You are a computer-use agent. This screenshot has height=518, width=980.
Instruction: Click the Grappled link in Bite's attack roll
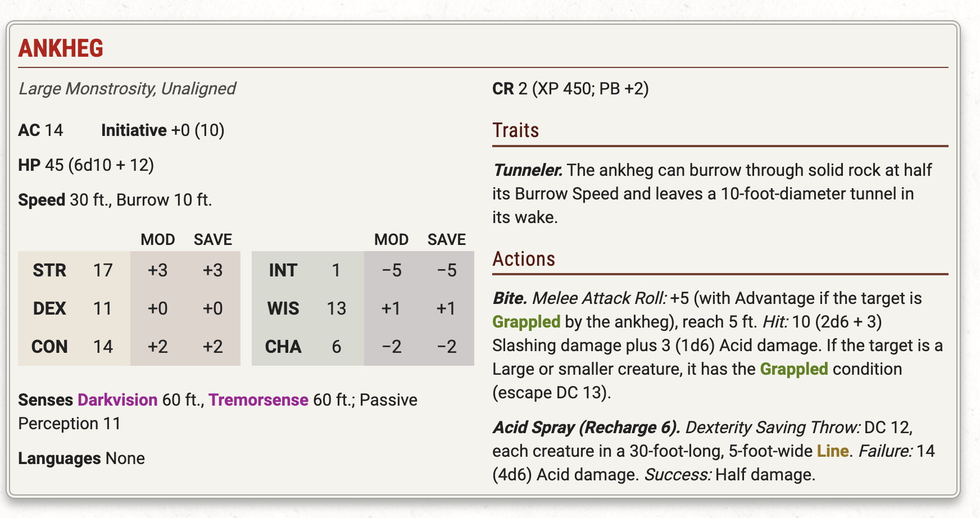coord(526,322)
